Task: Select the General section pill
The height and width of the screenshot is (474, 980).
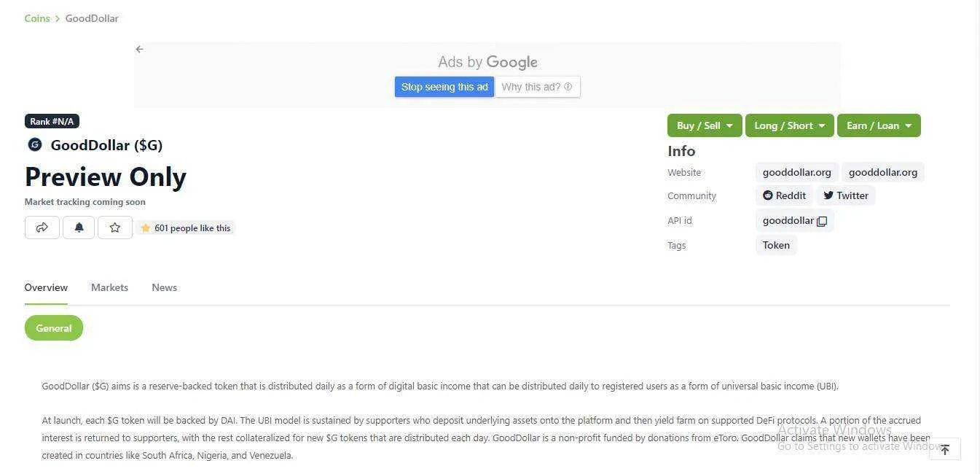Action: (x=54, y=328)
